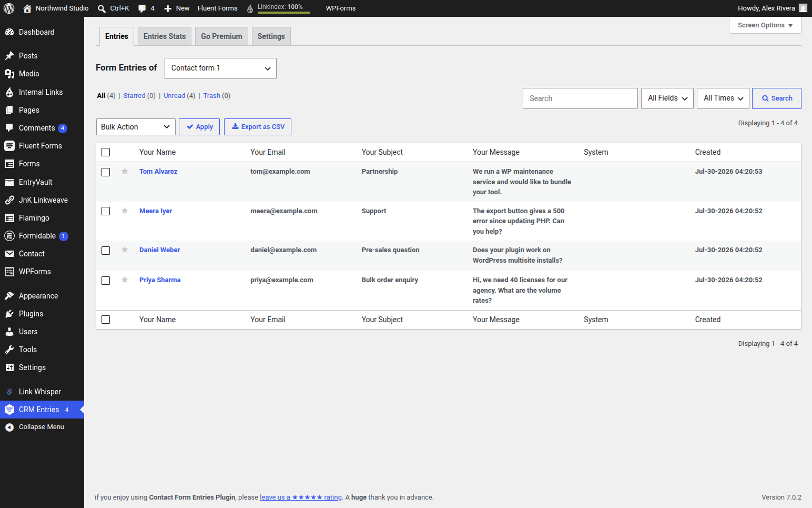Open the Bulk Action dropdown
The image size is (812, 508).
pos(136,127)
